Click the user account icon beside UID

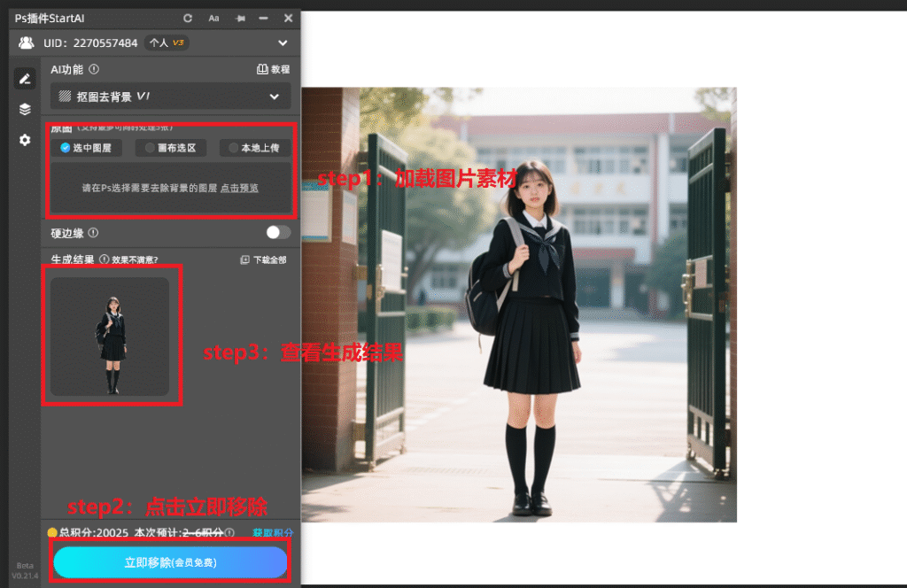click(27, 43)
